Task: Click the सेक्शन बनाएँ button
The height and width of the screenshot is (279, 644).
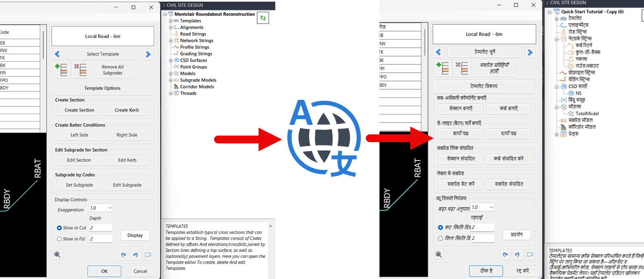Action: pos(460,108)
